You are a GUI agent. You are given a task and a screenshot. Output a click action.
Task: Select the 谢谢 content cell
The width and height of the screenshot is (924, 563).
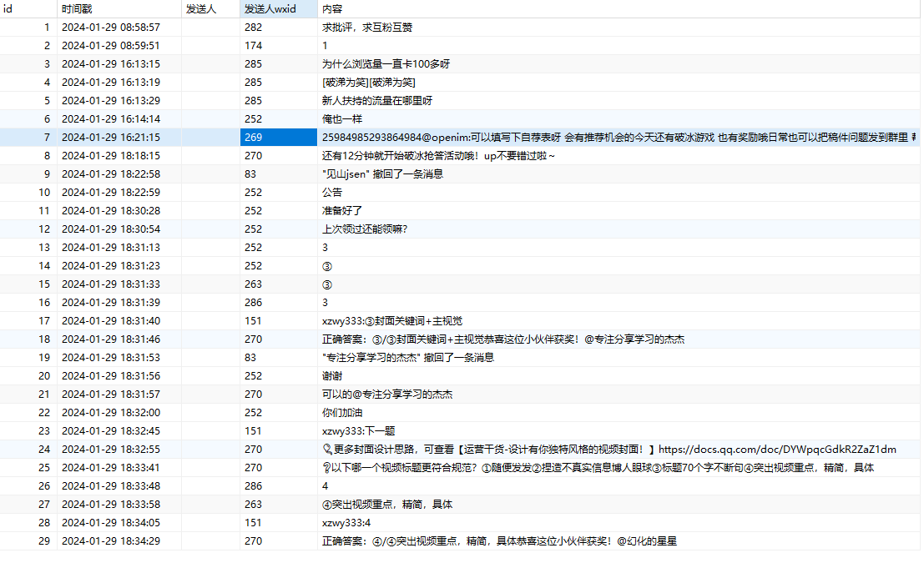pyautogui.click(x=619, y=375)
